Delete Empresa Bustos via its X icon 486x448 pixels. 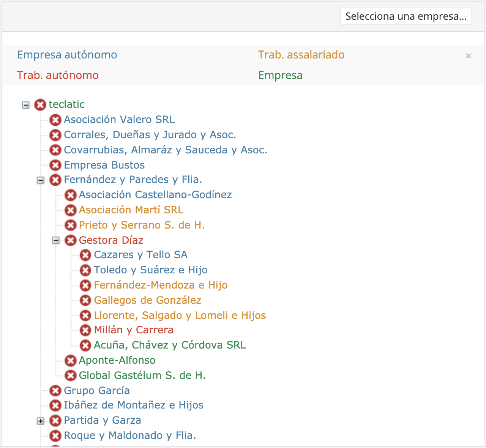click(x=55, y=165)
